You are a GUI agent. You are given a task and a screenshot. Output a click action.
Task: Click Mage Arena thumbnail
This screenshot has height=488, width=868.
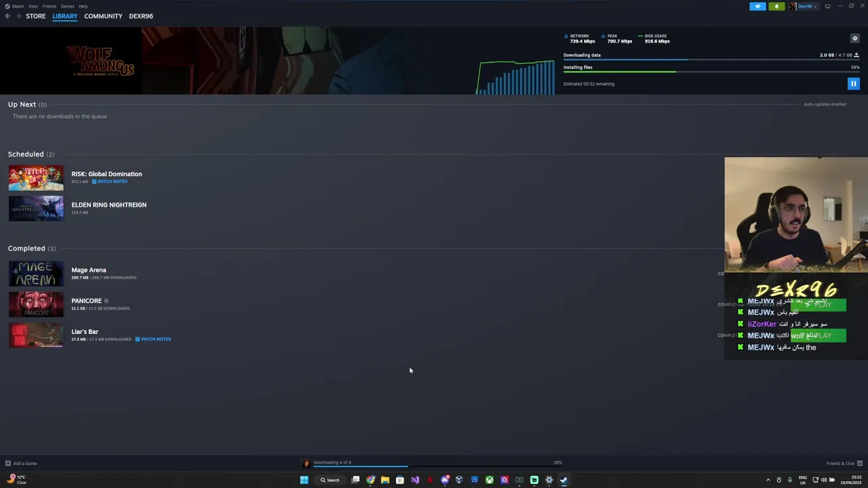(36, 274)
